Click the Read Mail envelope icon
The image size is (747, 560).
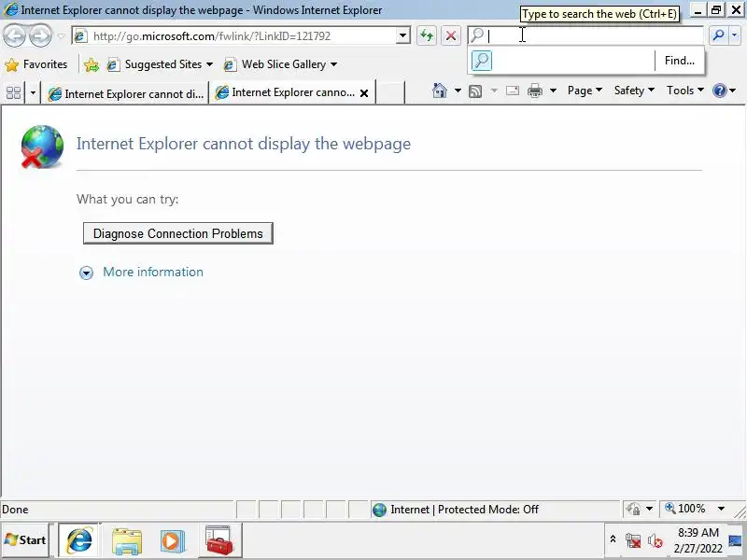click(x=513, y=91)
